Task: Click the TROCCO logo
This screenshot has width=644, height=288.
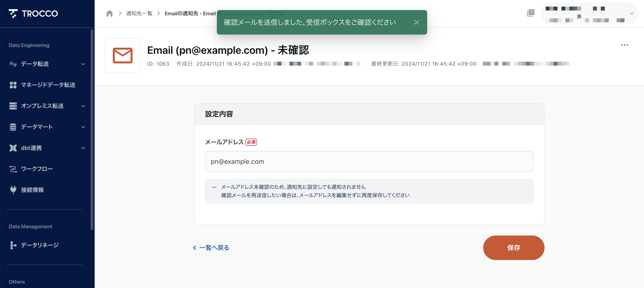Action: click(x=33, y=14)
